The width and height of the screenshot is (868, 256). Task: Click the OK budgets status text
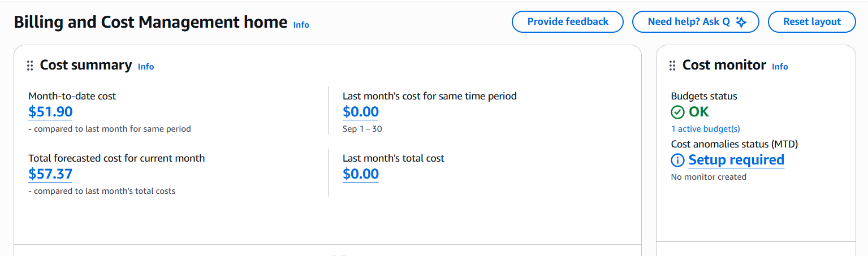point(699,112)
